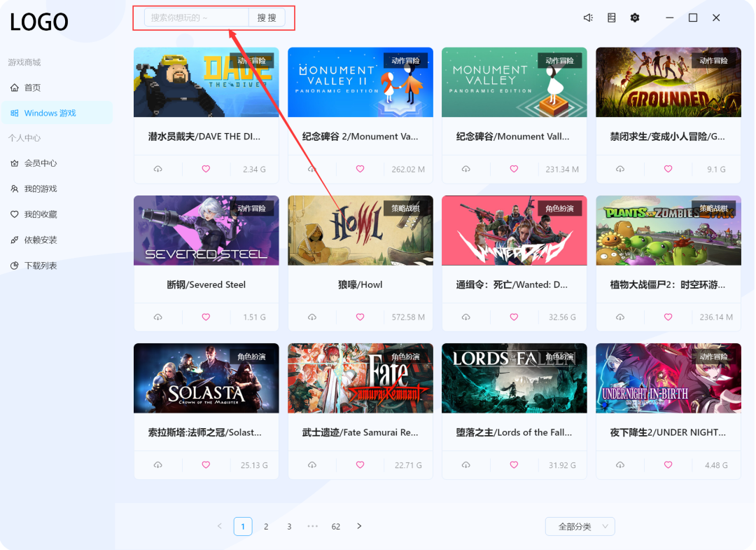
Task: Select page 62 in pagination
Action: coord(335,526)
